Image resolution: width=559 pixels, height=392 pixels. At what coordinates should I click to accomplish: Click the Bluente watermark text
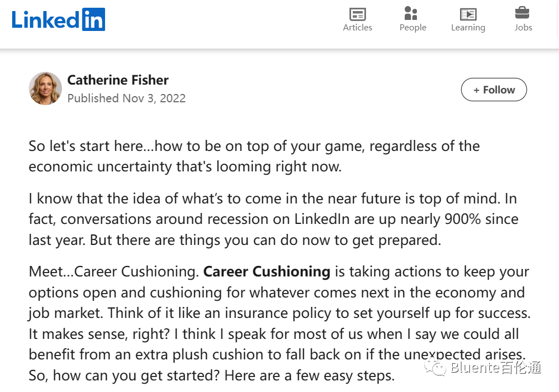point(495,368)
